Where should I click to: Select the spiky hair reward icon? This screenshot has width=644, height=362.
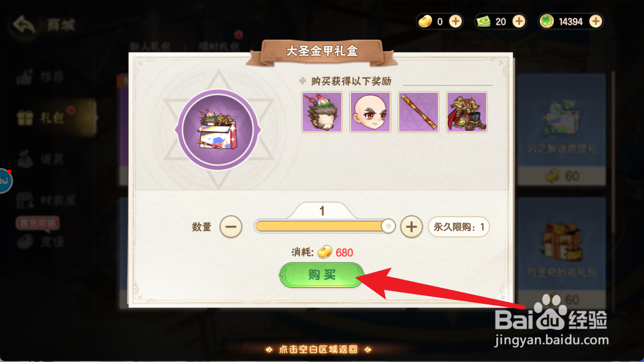[x=322, y=112]
